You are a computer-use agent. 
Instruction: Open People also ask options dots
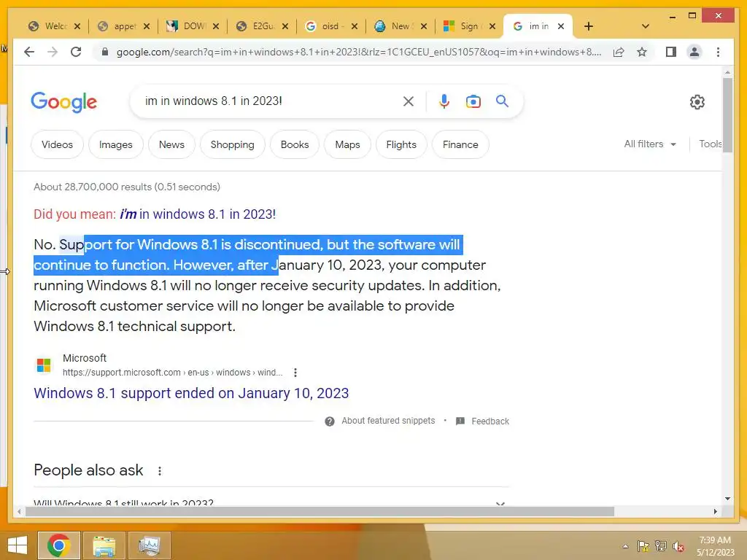(160, 471)
